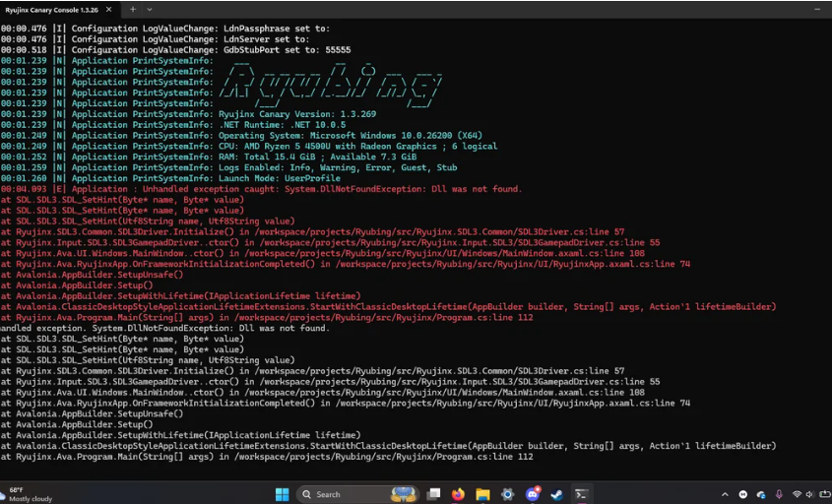
Task: Click the 'LdnPassphrase set to:' log line
Action: point(165,29)
